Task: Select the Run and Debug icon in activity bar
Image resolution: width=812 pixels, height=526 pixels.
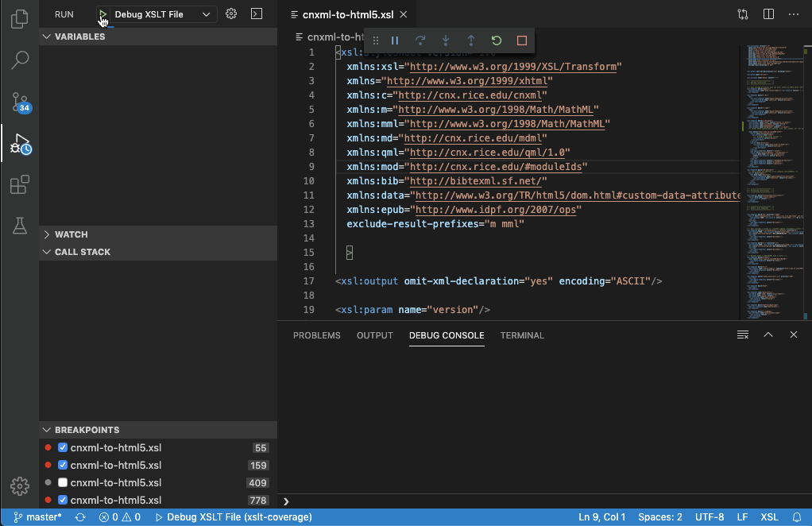Action: (19, 145)
